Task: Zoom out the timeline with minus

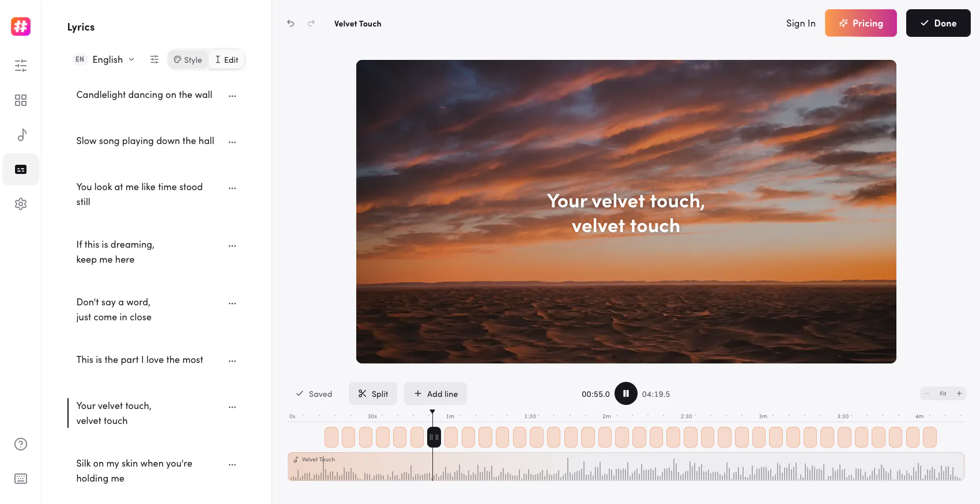Action: pos(927,393)
